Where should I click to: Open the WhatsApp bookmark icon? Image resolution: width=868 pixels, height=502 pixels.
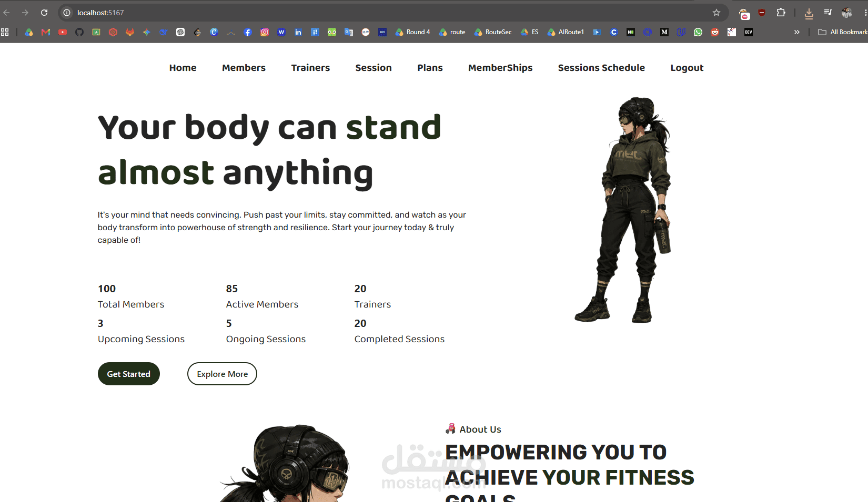[698, 32]
